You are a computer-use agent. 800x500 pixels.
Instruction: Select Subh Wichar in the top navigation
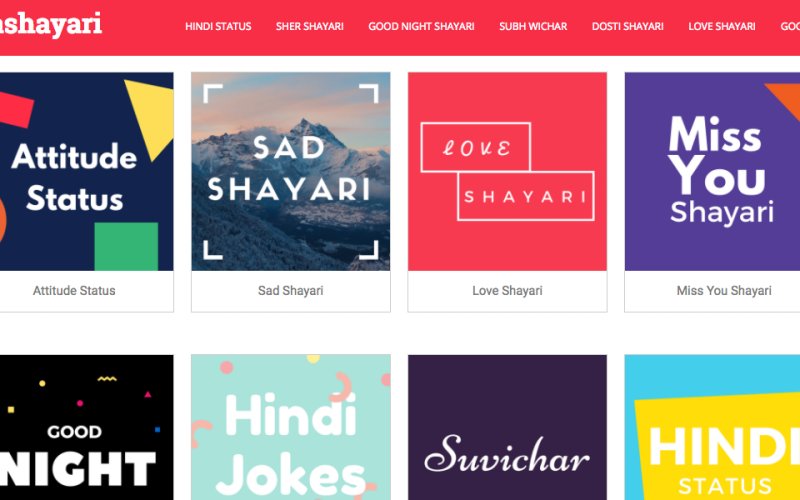(x=533, y=27)
